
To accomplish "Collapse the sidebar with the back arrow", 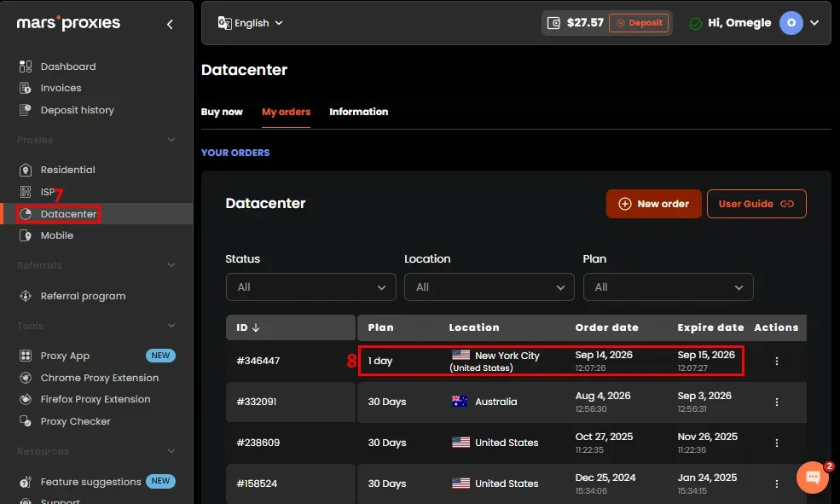I will click(170, 24).
